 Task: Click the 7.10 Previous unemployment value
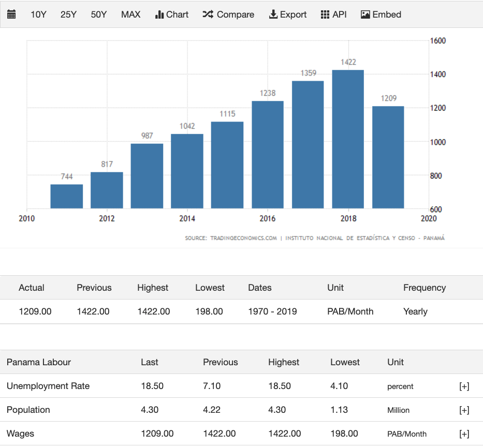(x=212, y=386)
